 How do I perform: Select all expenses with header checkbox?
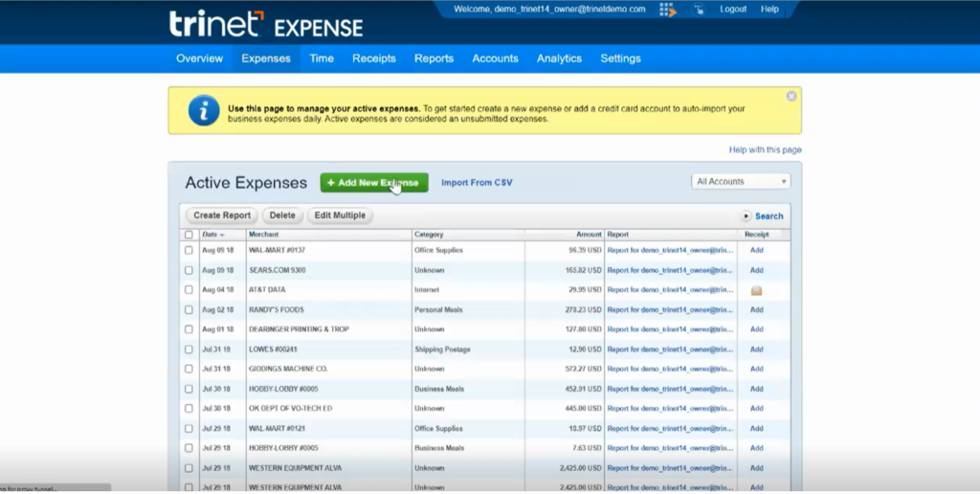(189, 235)
